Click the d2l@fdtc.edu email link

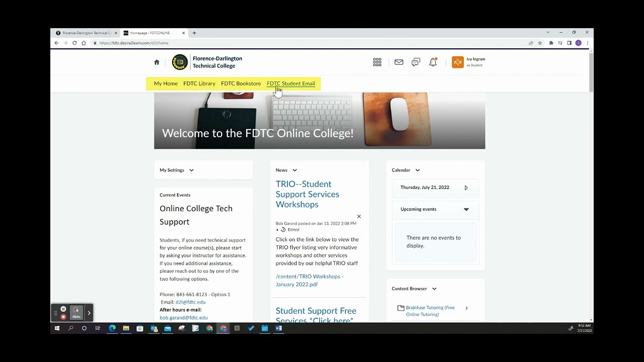[190, 302]
